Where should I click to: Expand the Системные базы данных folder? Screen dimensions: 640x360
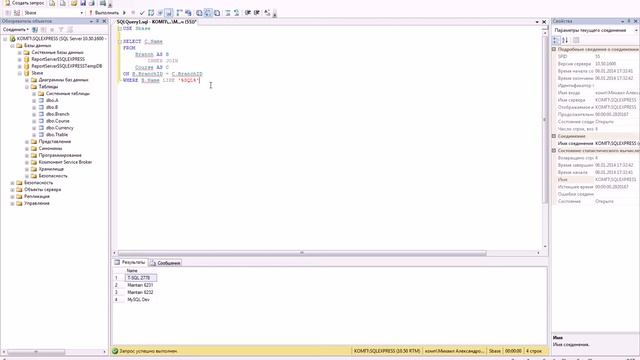click(20, 53)
